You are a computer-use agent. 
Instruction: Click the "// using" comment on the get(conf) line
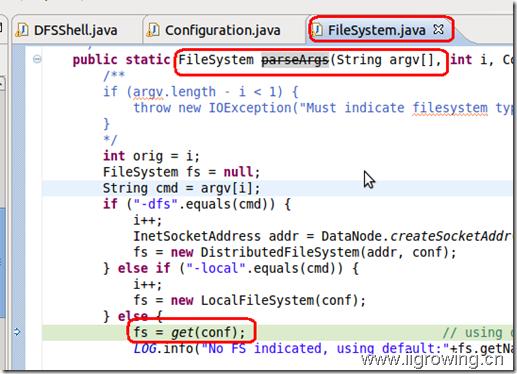477,332
